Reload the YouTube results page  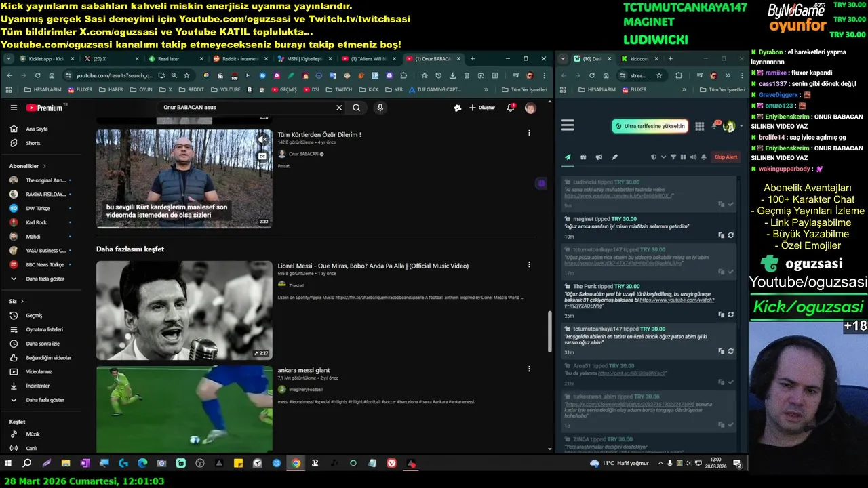point(37,75)
